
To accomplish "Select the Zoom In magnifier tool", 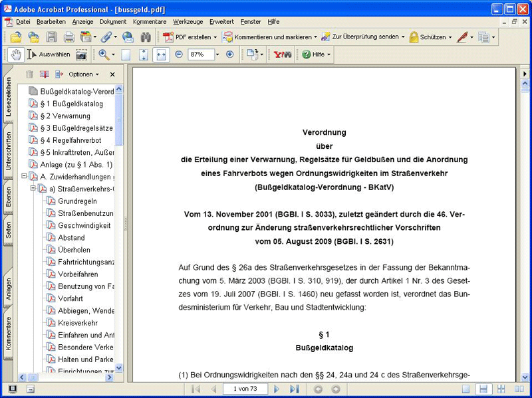I will pos(104,54).
